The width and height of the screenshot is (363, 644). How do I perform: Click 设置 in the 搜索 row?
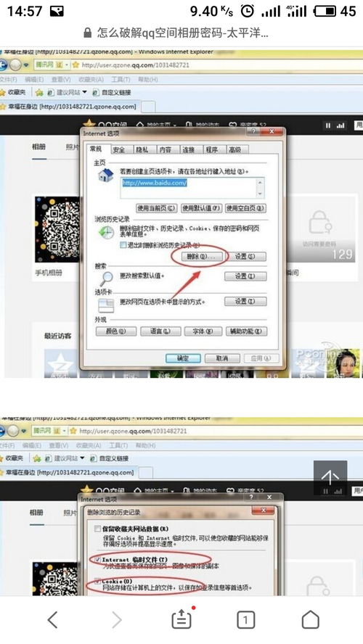pyautogui.click(x=245, y=276)
